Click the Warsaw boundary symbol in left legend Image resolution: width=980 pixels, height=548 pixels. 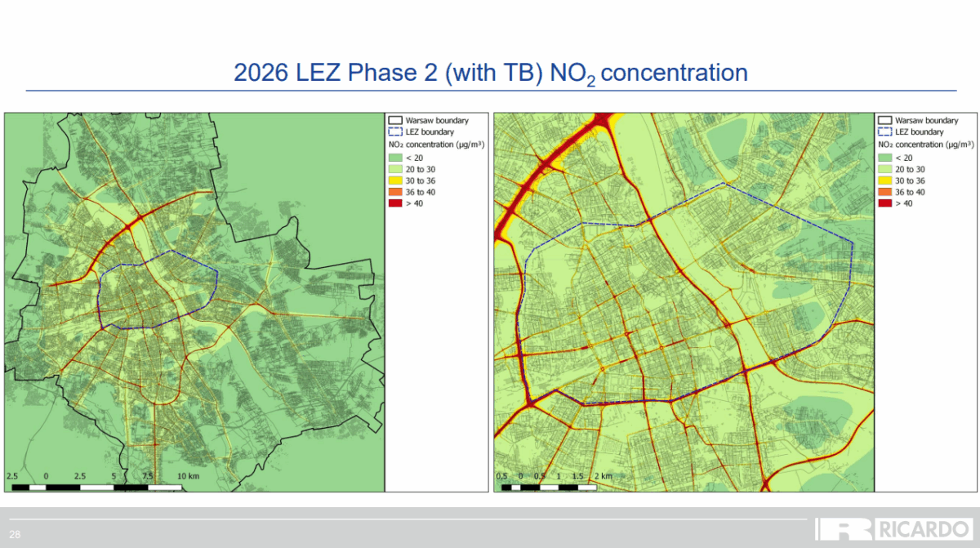[395, 120]
